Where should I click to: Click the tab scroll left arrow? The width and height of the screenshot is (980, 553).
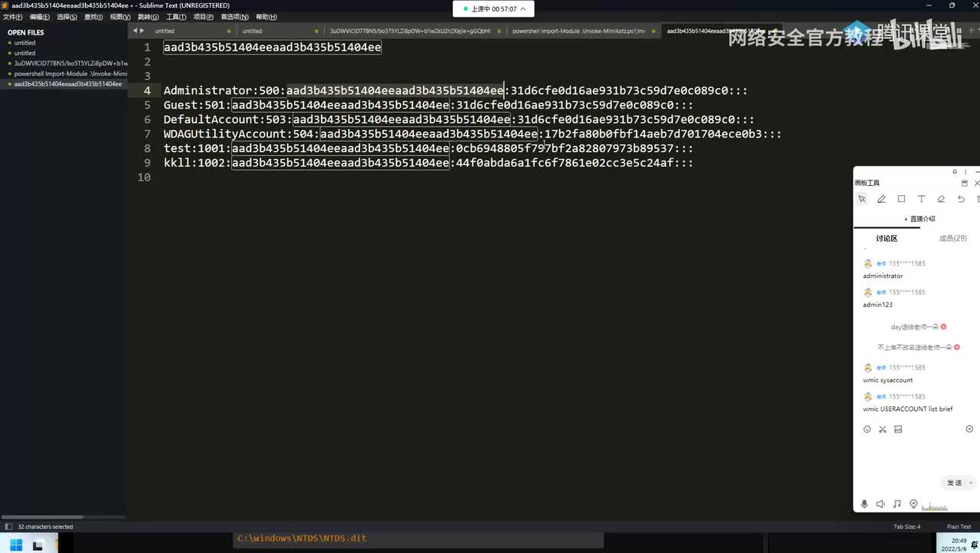click(x=135, y=31)
